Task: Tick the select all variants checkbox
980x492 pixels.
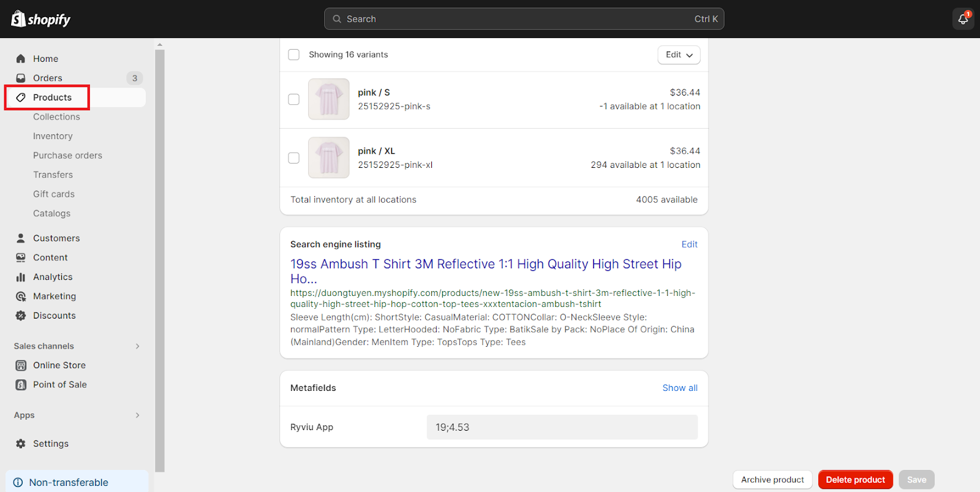Action: click(294, 55)
